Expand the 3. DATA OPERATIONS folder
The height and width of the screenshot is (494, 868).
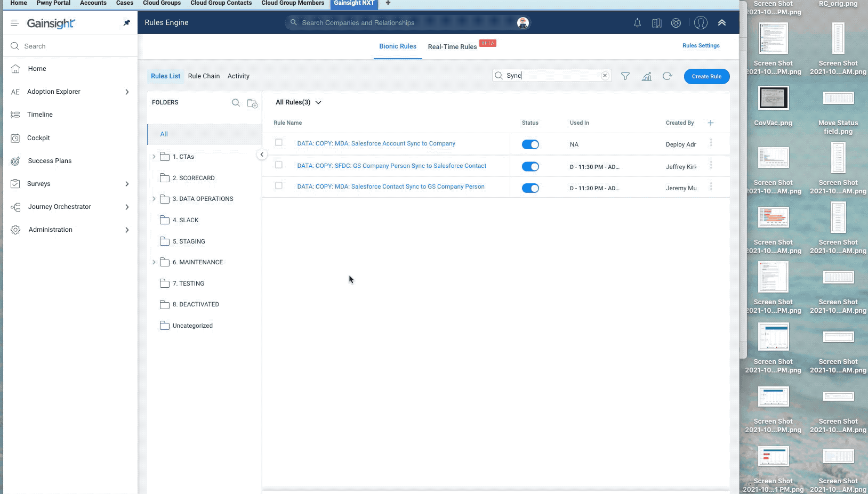click(154, 199)
